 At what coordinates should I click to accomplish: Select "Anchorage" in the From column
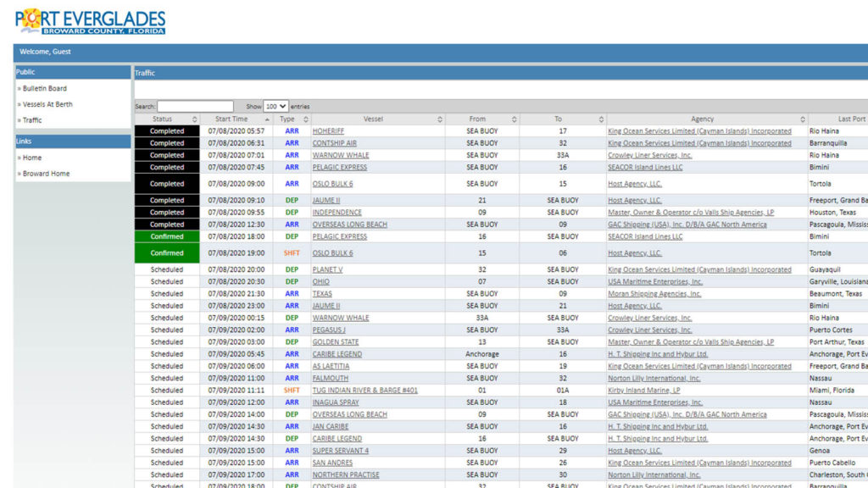click(482, 354)
